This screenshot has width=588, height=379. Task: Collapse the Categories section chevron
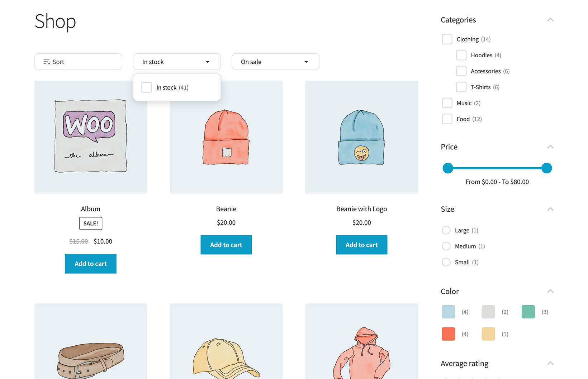(x=550, y=20)
